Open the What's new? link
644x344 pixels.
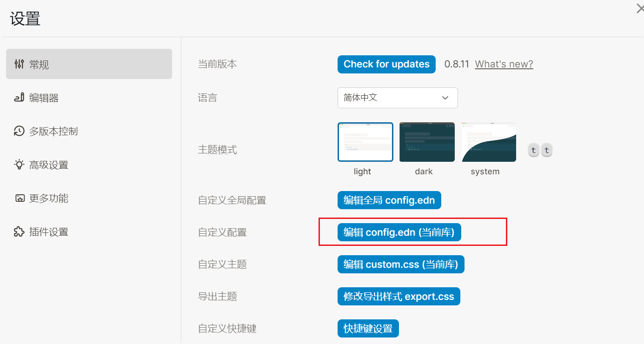504,64
